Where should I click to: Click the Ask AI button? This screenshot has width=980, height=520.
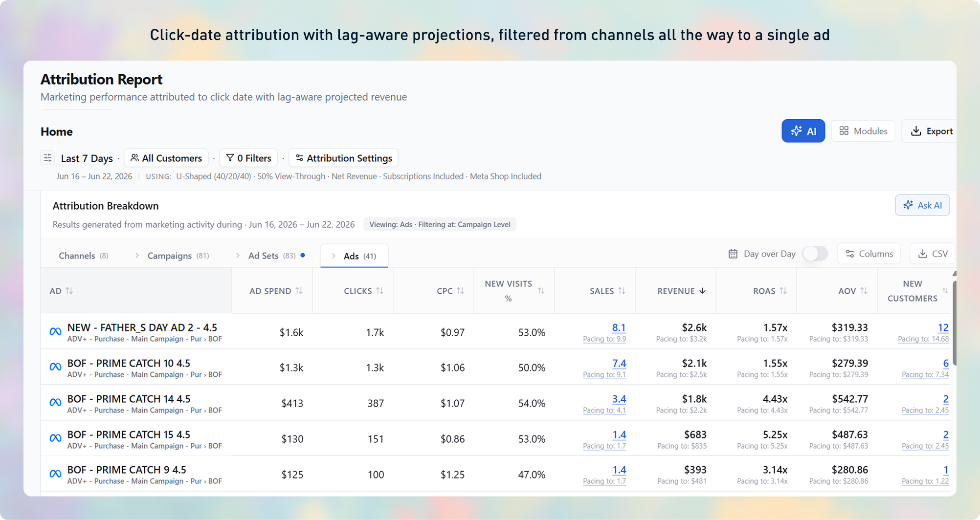pos(922,205)
